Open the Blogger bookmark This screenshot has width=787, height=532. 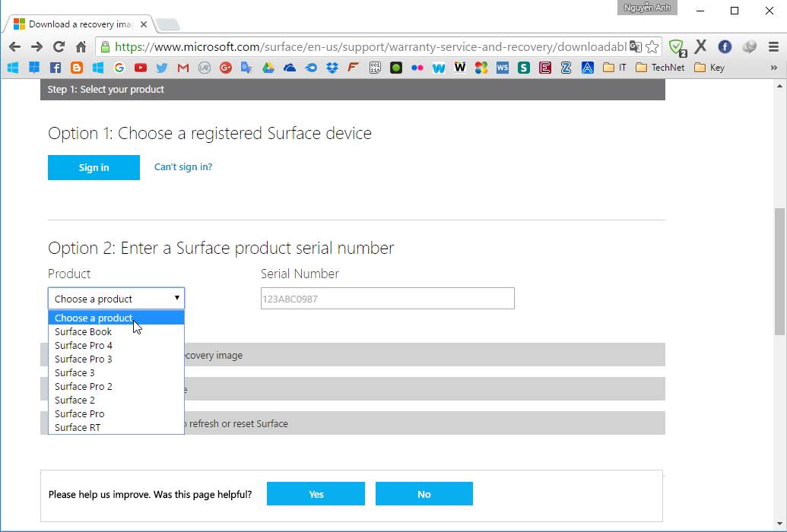[77, 68]
